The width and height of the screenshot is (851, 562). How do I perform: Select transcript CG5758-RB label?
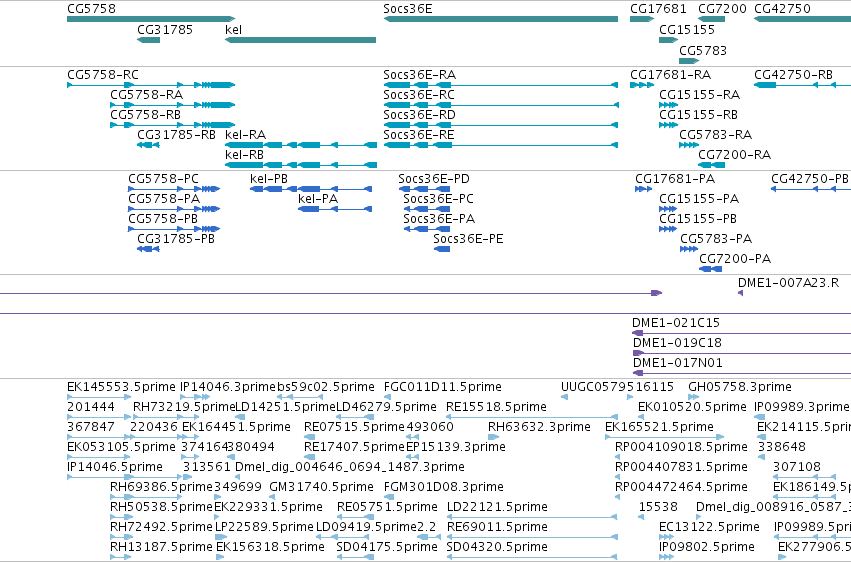145,115
